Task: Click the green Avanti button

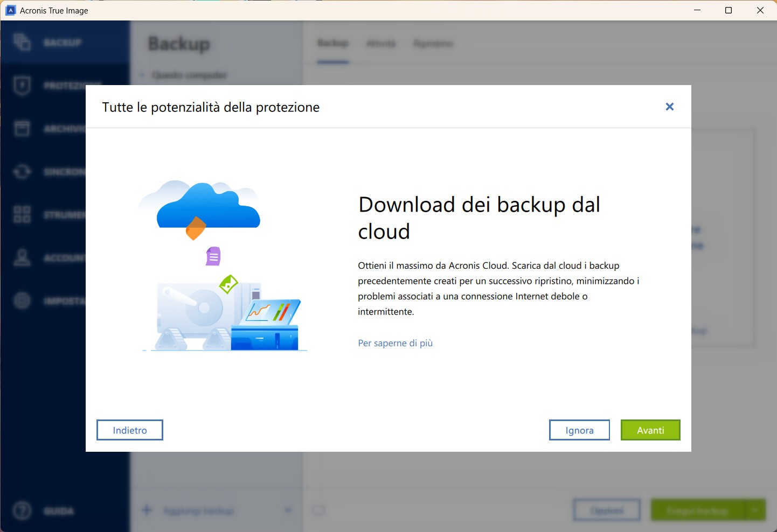Action: [x=650, y=430]
